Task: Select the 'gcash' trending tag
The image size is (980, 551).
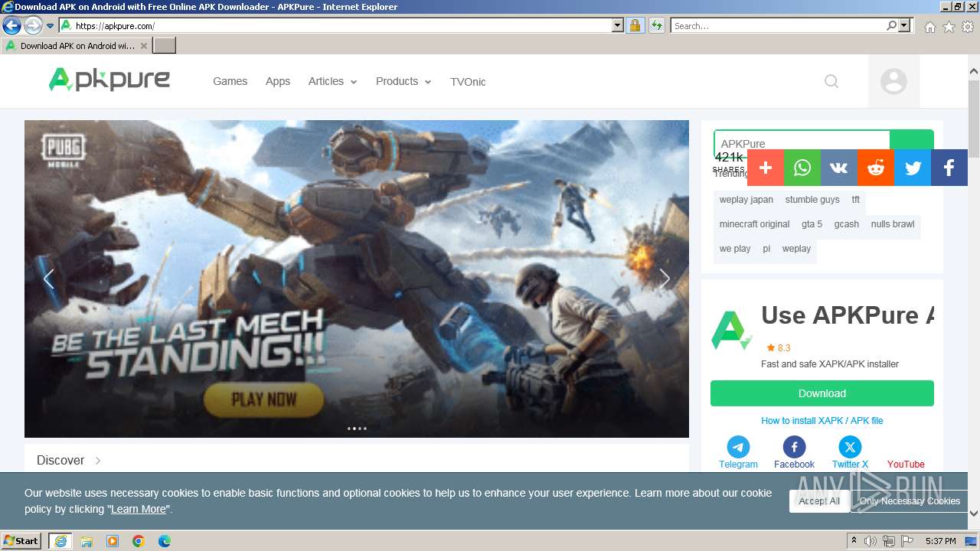Action: (847, 224)
